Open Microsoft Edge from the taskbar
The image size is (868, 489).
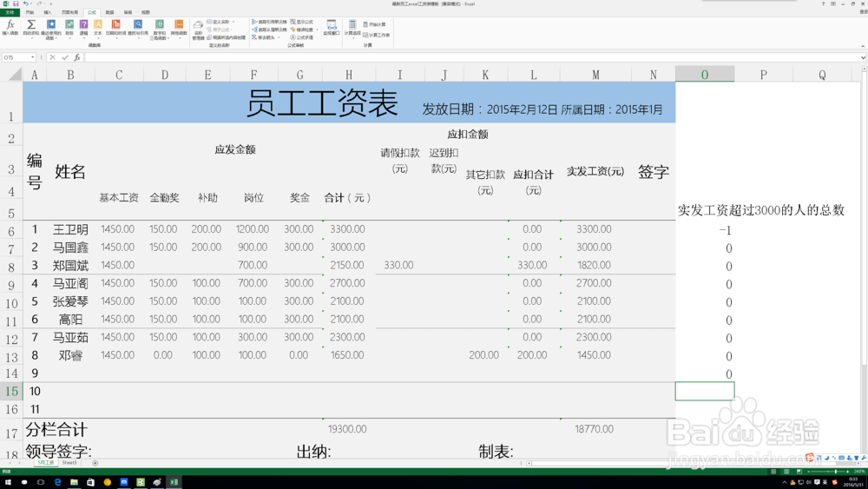(57, 482)
